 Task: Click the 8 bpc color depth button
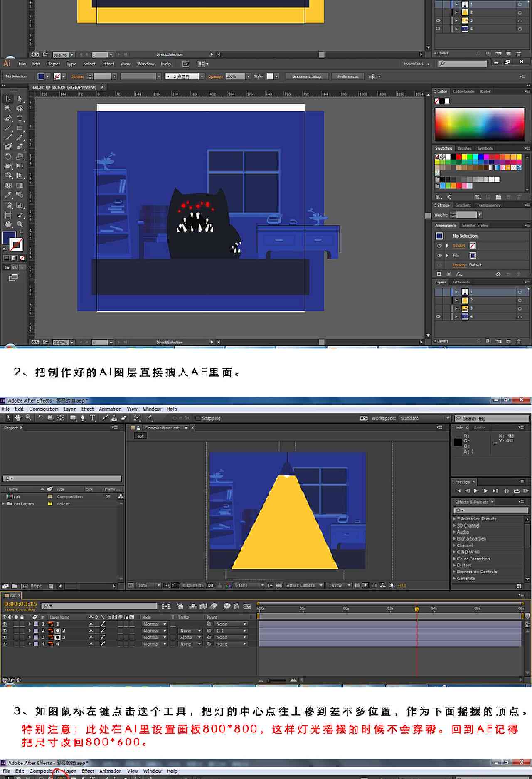37,586
